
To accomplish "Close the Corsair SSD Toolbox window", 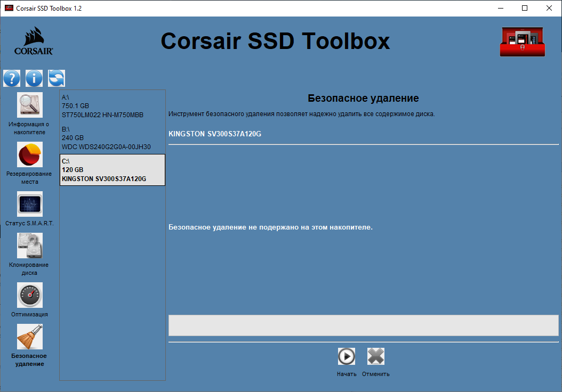I will [x=549, y=8].
